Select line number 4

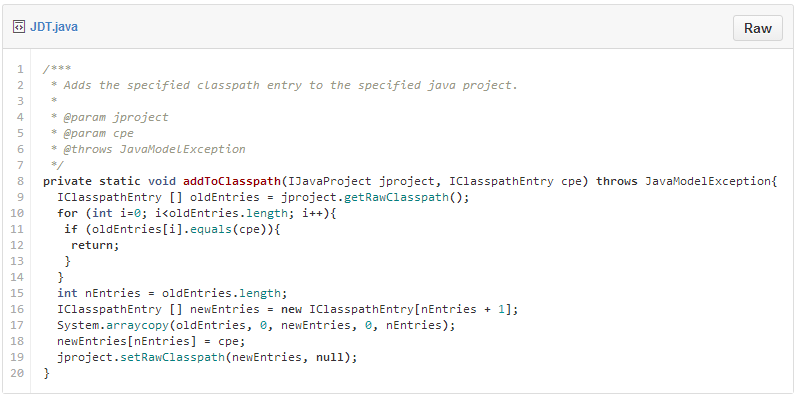21,117
